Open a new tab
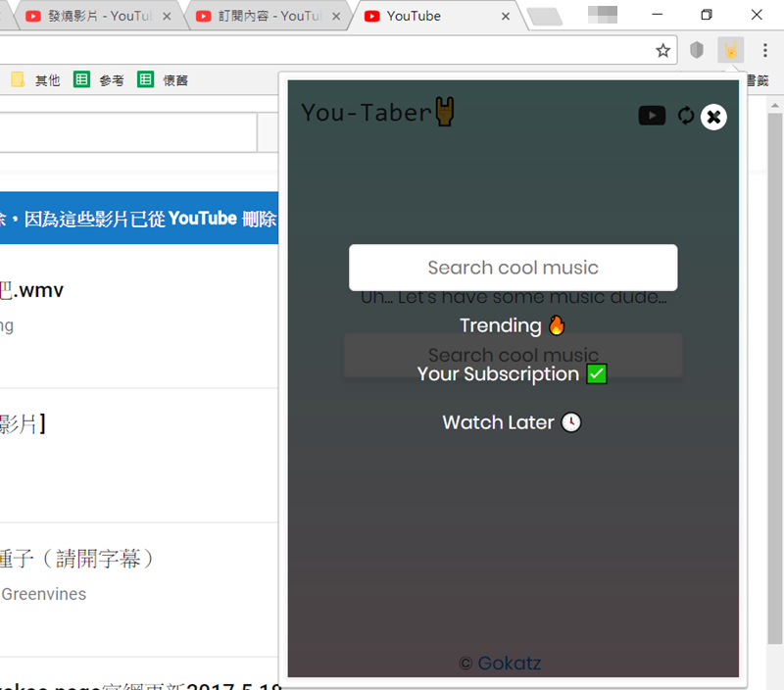Screen dimensions: 784x690 (x=545, y=17)
